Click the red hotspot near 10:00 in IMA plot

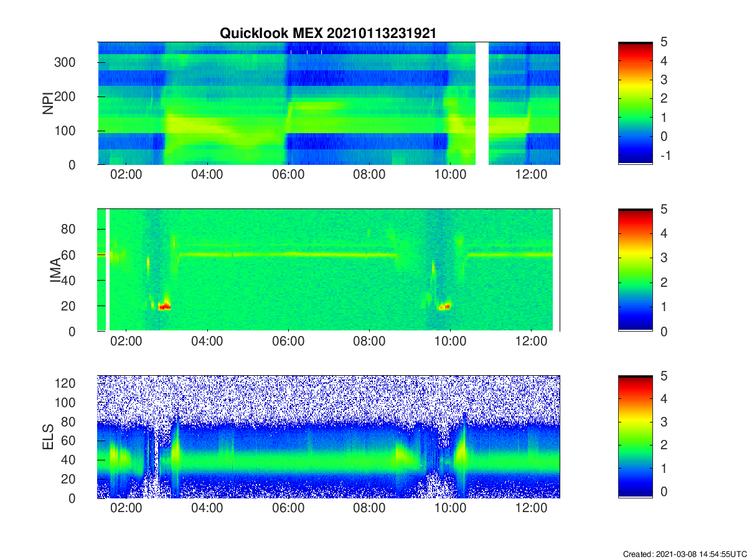[x=445, y=306]
